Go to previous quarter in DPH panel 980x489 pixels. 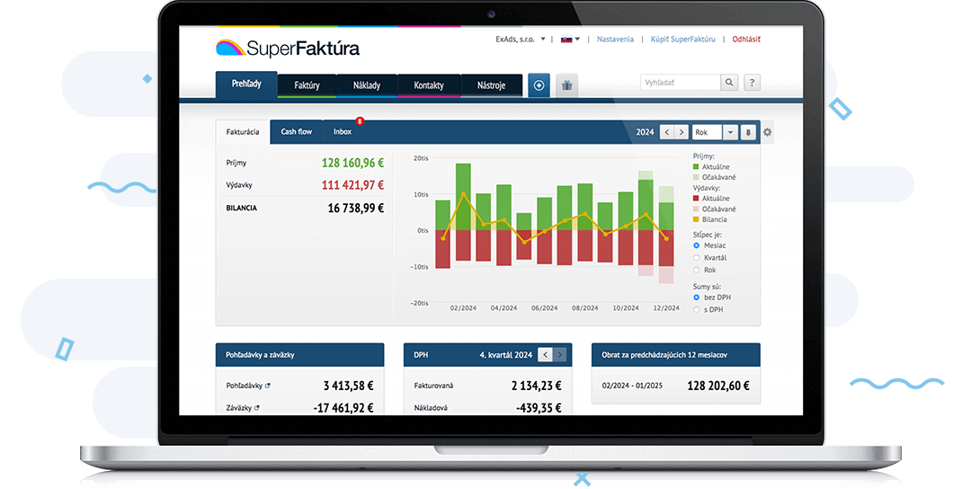point(545,355)
